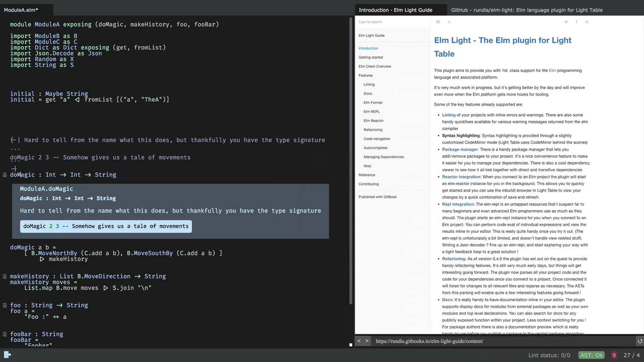Open GitBook font settings icon
This screenshot has width=644, height=362.
(449, 22)
